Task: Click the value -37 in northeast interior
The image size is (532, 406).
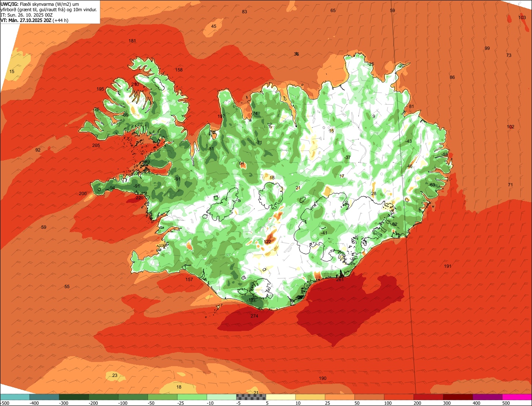Action: pyautogui.click(x=347, y=157)
